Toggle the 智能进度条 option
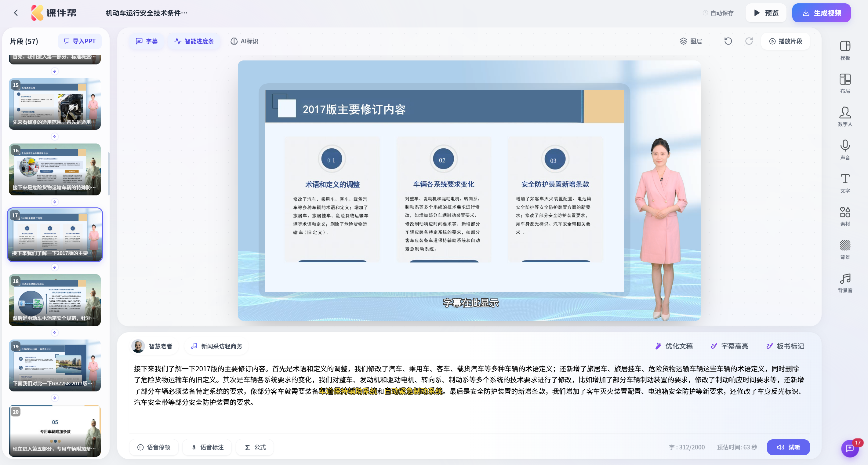Screen dimensions: 868x465 (x=194, y=41)
